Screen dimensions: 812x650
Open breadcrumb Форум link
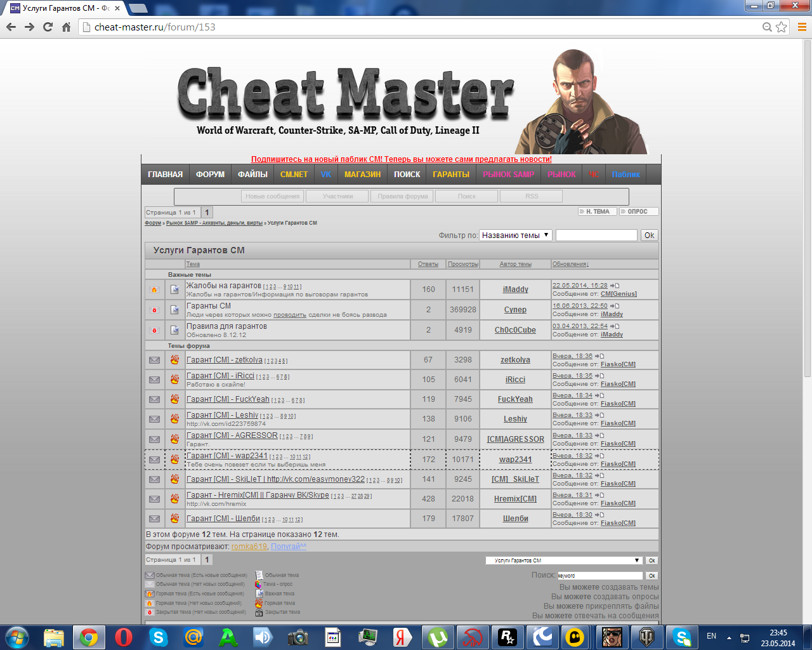pyautogui.click(x=153, y=223)
